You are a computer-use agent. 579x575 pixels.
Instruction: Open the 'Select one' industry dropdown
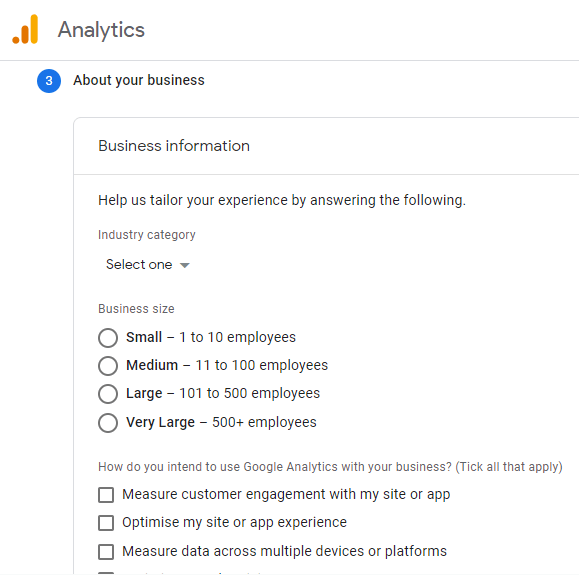point(147,264)
